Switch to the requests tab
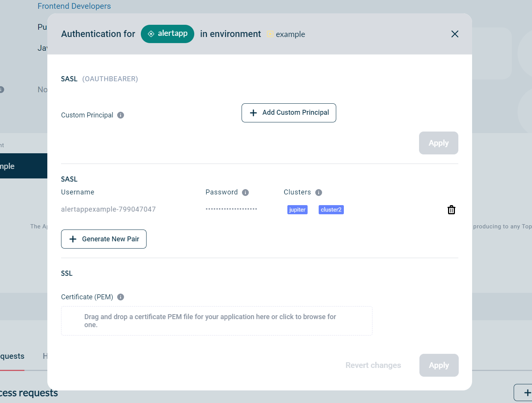Viewport: 532px width, 403px height. [x=11, y=356]
